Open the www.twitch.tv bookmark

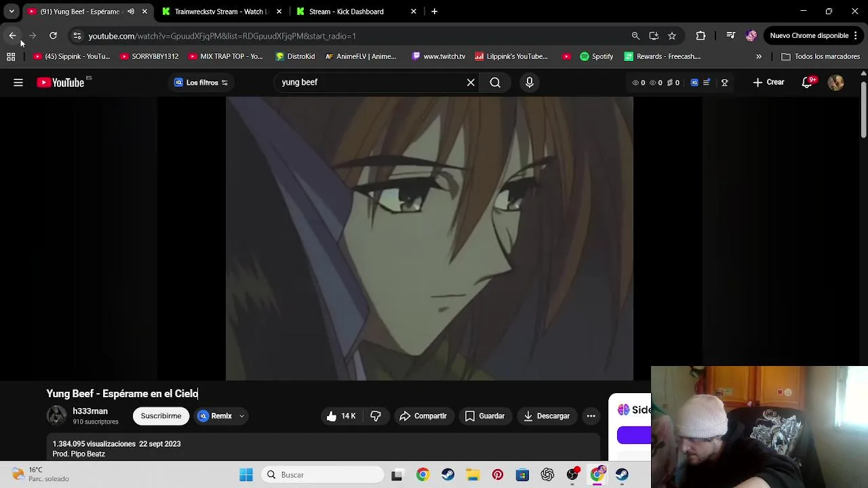438,57
